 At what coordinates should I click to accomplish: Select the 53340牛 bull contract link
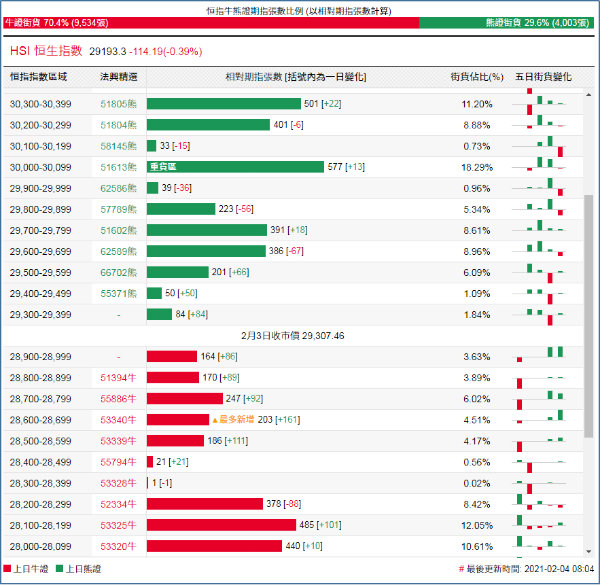[119, 419]
